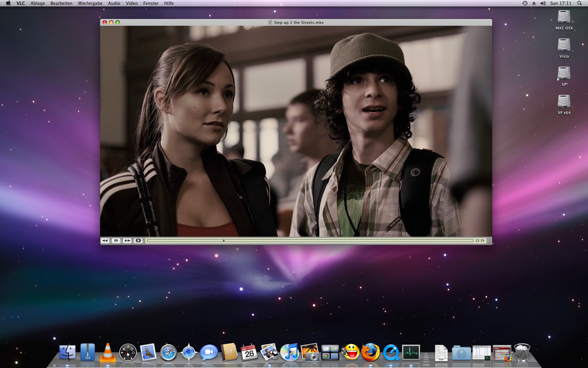Image resolution: width=588 pixels, height=368 pixels.
Task: Launch the Camino browser from the Dock
Action: pyautogui.click(x=189, y=352)
